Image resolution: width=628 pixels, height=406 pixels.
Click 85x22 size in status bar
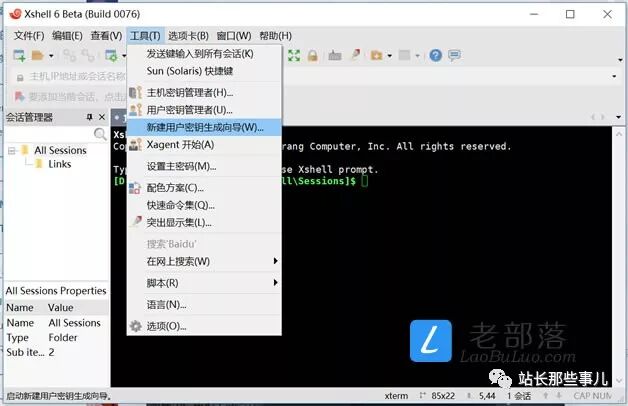pyautogui.click(x=443, y=396)
